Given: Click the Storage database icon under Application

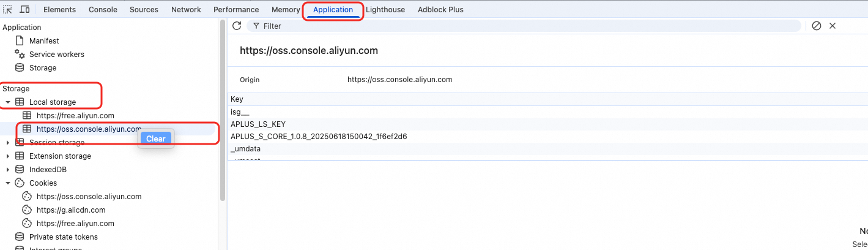Looking at the screenshot, I should [x=20, y=68].
